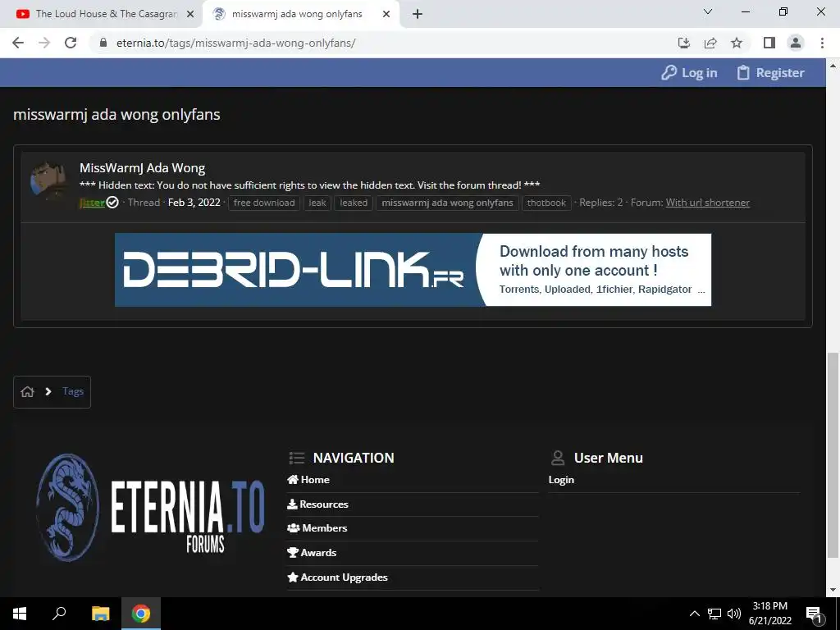Click Log in at the top

(689, 73)
